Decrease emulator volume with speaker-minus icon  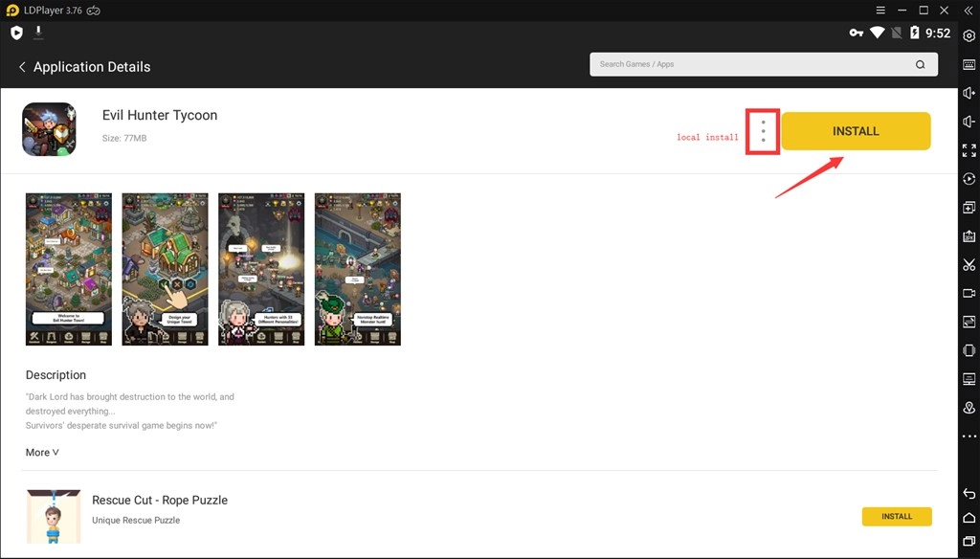(969, 122)
